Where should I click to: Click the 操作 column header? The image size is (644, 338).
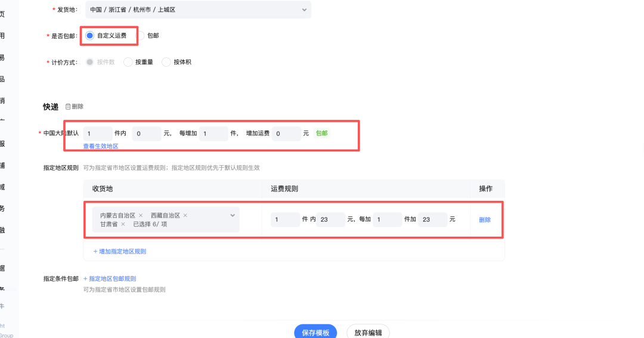coord(485,188)
